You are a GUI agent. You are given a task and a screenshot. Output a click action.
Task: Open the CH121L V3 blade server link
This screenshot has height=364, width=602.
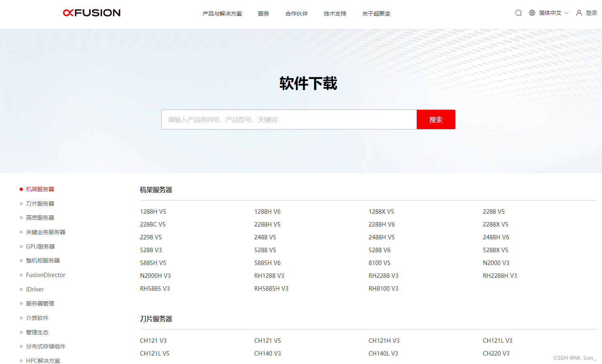[498, 341]
